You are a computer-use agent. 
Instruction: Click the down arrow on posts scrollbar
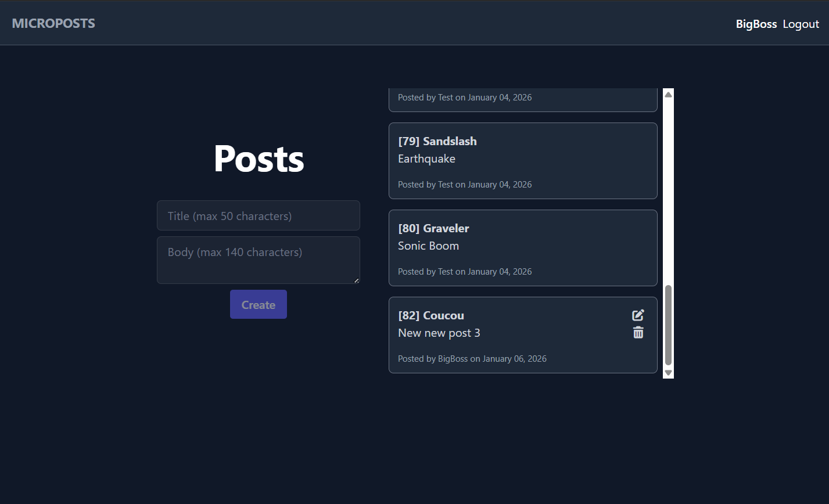[x=668, y=373]
